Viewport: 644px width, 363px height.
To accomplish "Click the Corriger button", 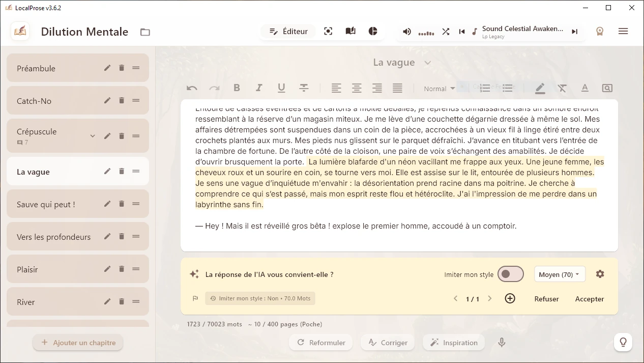I will 388,343.
